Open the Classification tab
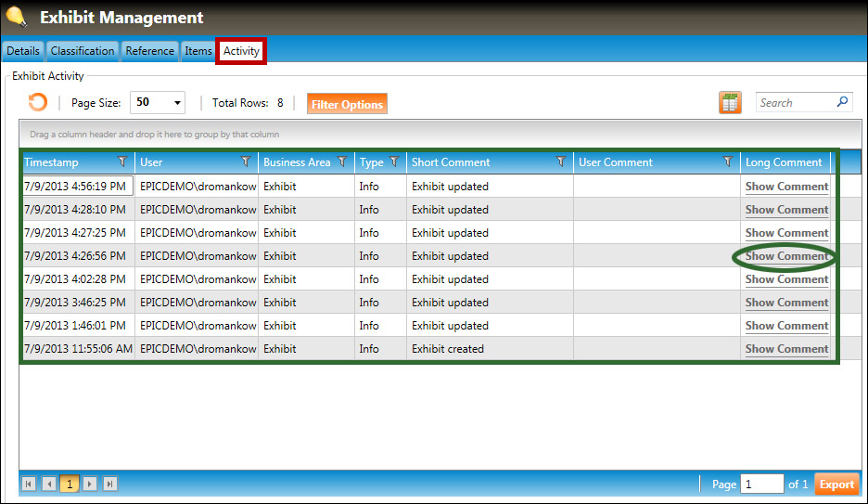868x504 pixels. click(x=83, y=51)
